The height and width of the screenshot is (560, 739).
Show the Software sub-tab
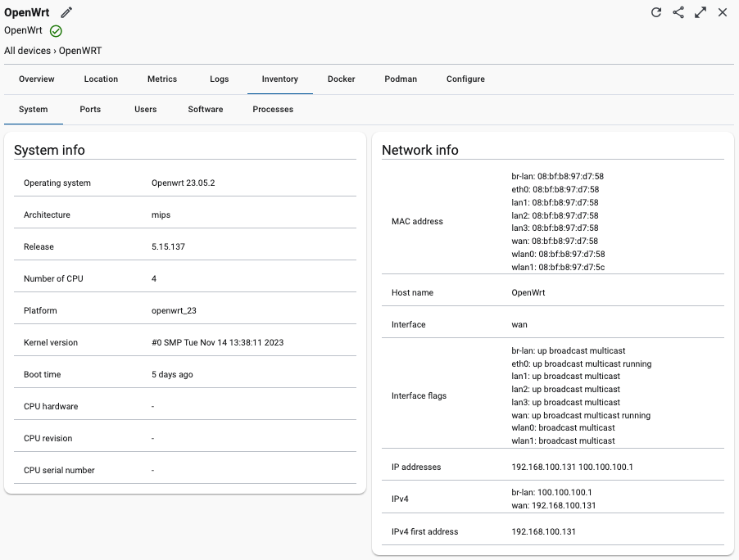206,110
